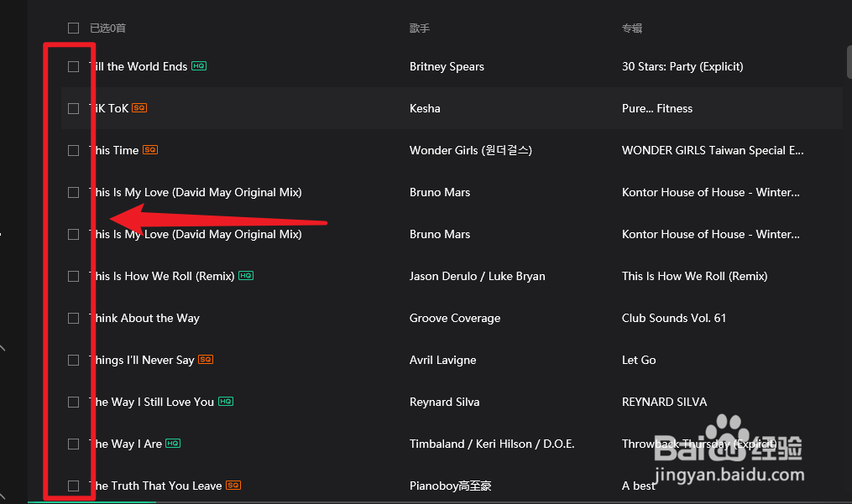Viewport: 852px width, 504px height.
Task: Click the song title The Way I Are
Action: coord(126,444)
